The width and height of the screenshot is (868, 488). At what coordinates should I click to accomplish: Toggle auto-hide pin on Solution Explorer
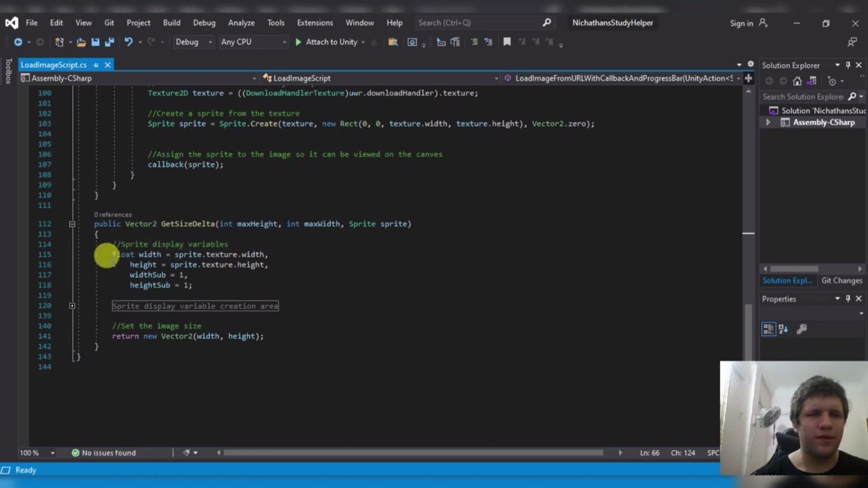pyautogui.click(x=848, y=65)
